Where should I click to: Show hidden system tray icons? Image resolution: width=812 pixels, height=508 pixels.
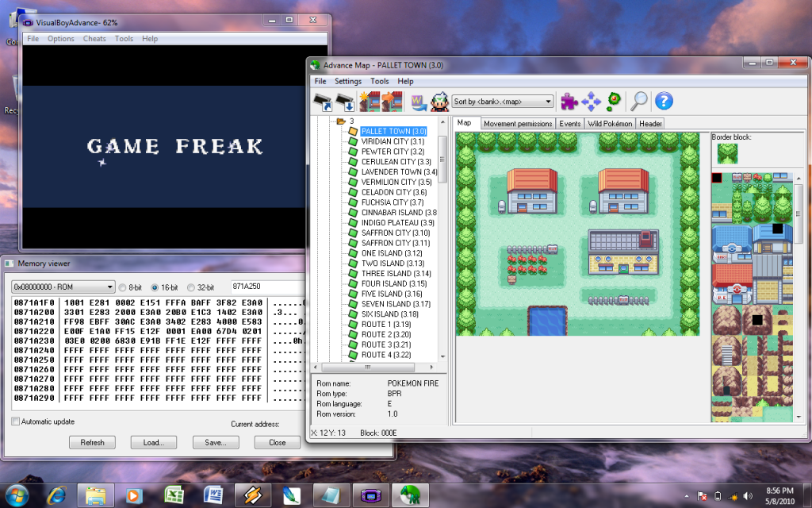coord(688,496)
